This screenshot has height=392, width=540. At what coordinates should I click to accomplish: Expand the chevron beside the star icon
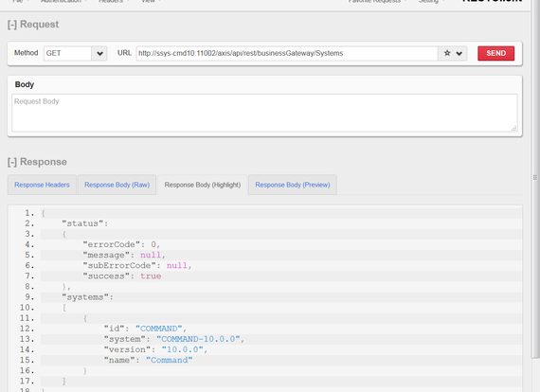pyautogui.click(x=459, y=53)
